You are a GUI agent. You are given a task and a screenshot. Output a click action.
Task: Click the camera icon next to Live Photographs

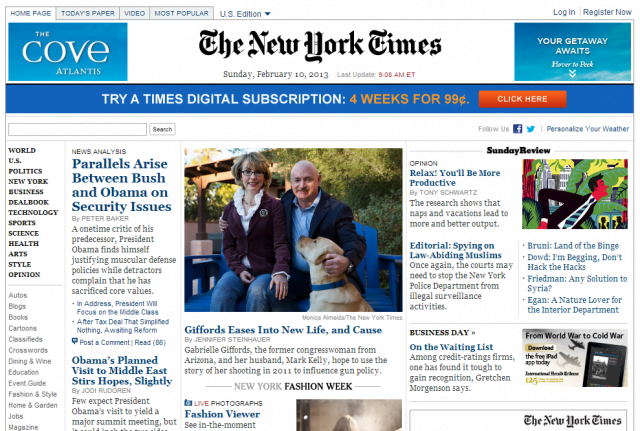[188, 403]
